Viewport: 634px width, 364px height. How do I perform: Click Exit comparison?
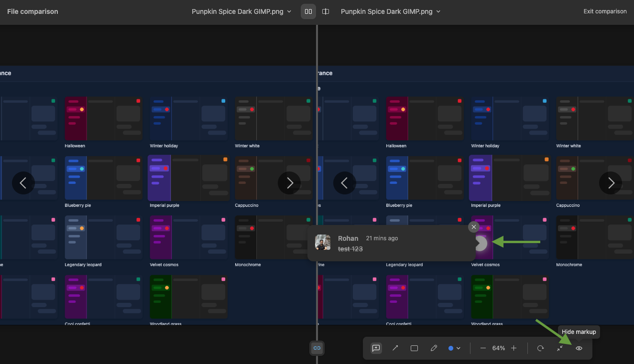point(605,11)
